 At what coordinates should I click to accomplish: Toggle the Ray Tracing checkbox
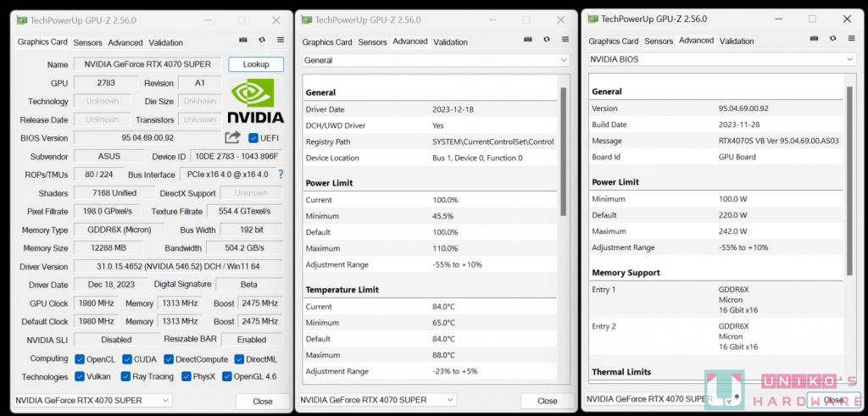coord(125,377)
